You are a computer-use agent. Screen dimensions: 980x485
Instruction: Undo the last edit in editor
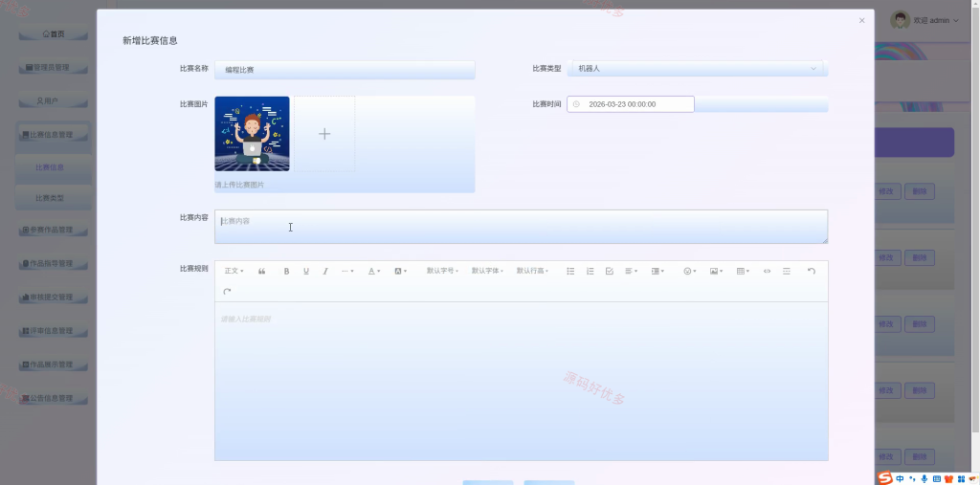tap(812, 272)
